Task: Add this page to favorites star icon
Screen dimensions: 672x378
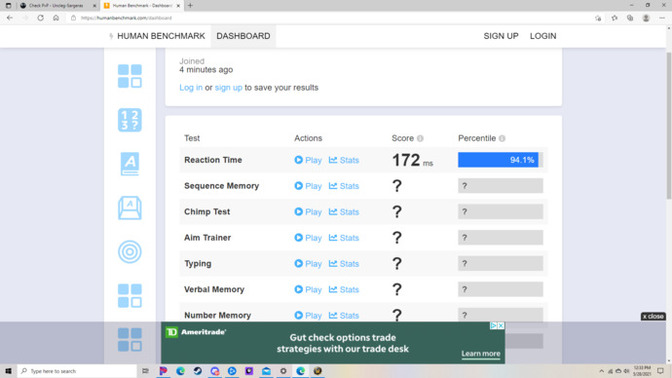Action: tap(598, 18)
